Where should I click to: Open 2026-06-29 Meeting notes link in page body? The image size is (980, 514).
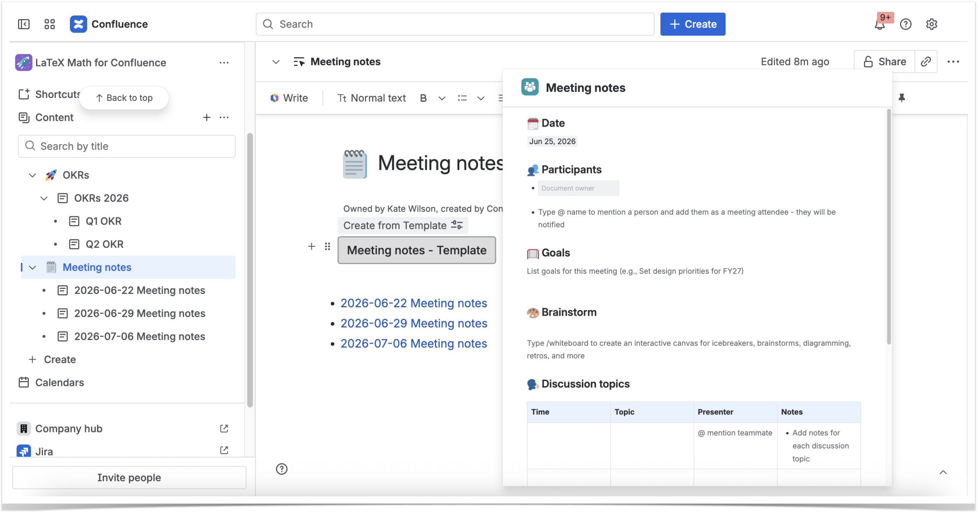pyautogui.click(x=414, y=323)
